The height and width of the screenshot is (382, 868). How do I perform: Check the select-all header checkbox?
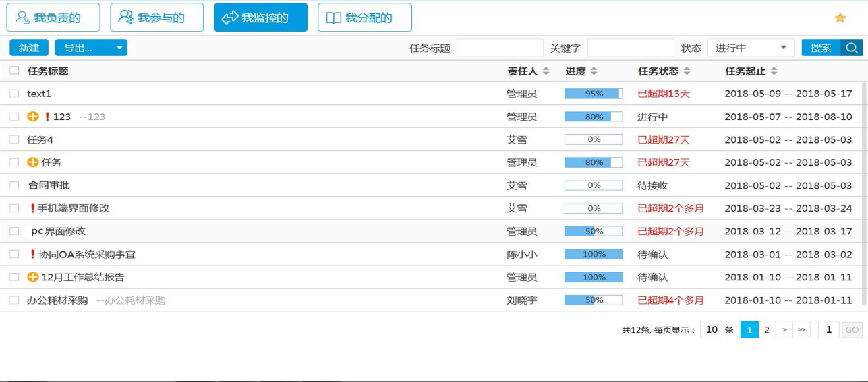(14, 71)
